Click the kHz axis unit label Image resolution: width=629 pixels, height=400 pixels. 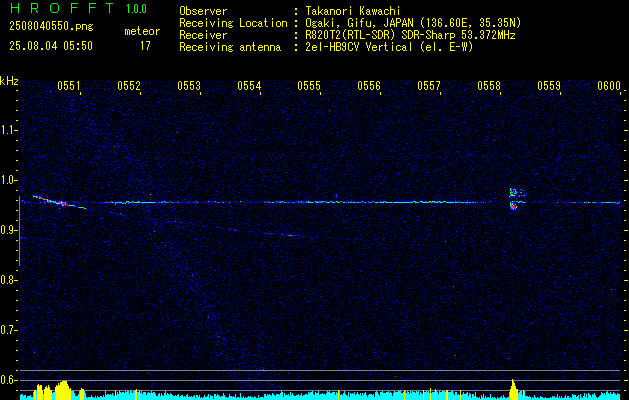click(9, 81)
